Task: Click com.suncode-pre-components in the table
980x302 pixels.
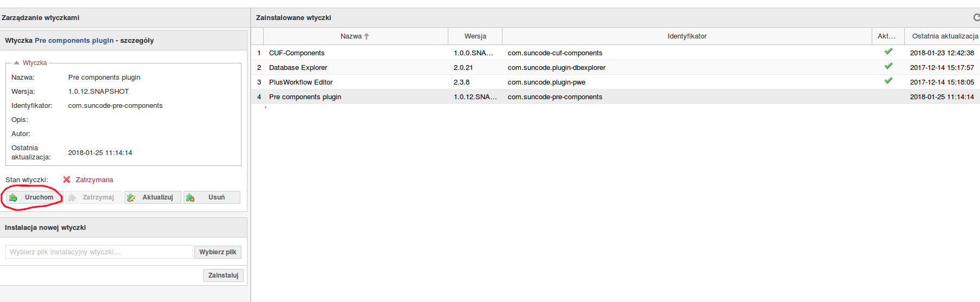Action: (555, 97)
